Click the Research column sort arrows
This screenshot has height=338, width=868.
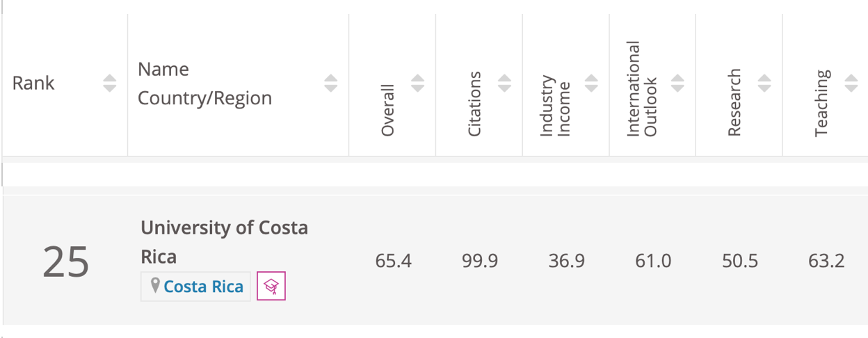tap(764, 83)
